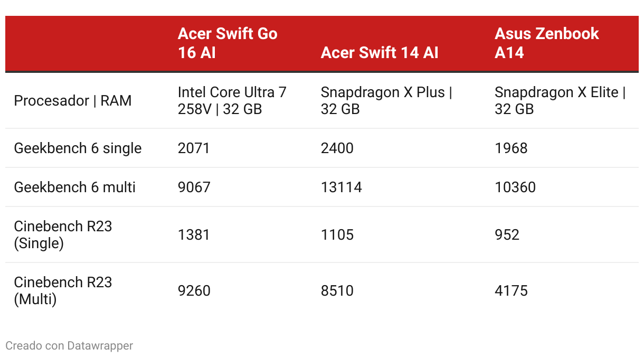Click the 10360 score value
Image resolution: width=644 pixels, height=358 pixels.
point(515,187)
